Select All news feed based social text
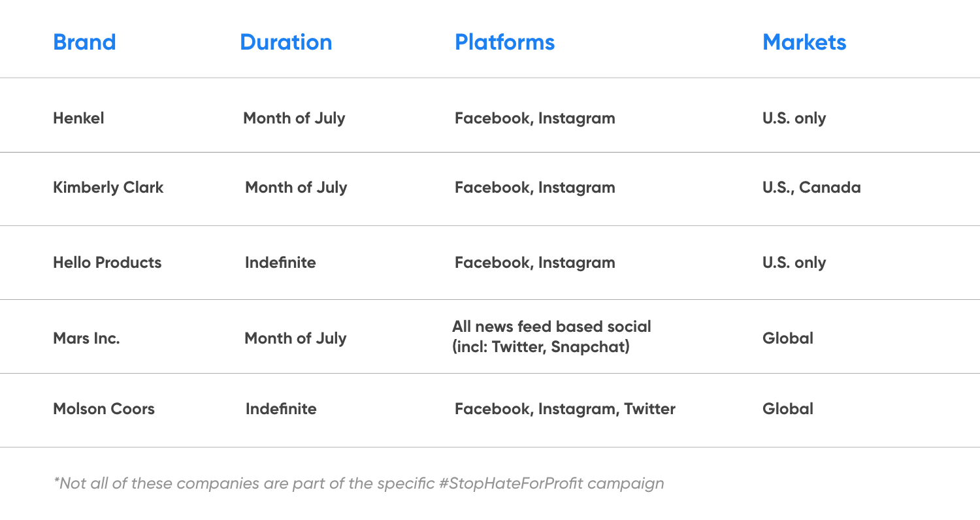980x520 pixels. [551, 326]
